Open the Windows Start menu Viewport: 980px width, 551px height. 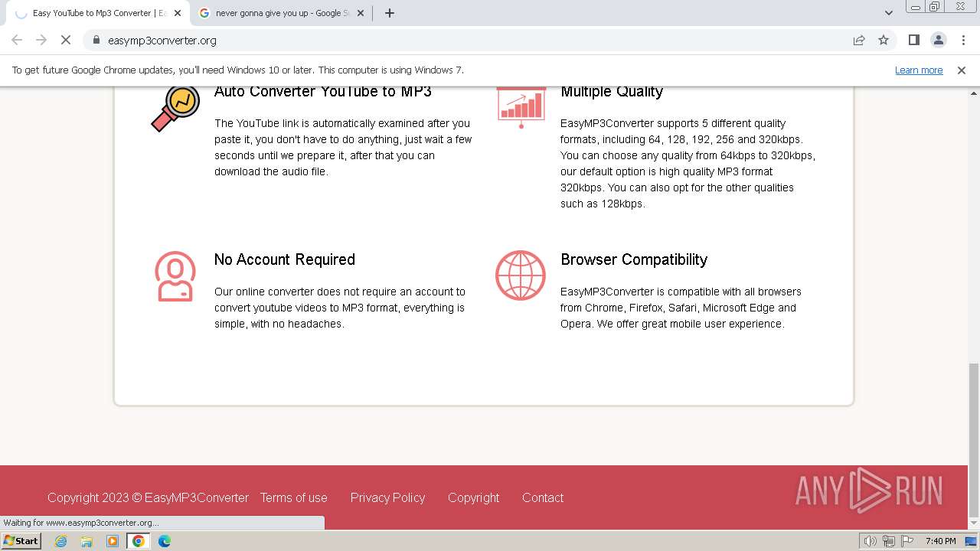click(21, 541)
